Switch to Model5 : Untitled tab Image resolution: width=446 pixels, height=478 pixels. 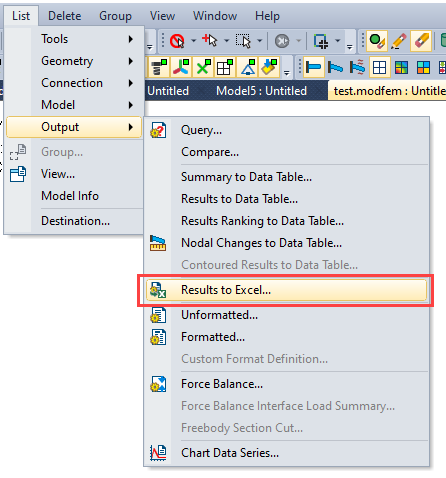tap(261, 91)
